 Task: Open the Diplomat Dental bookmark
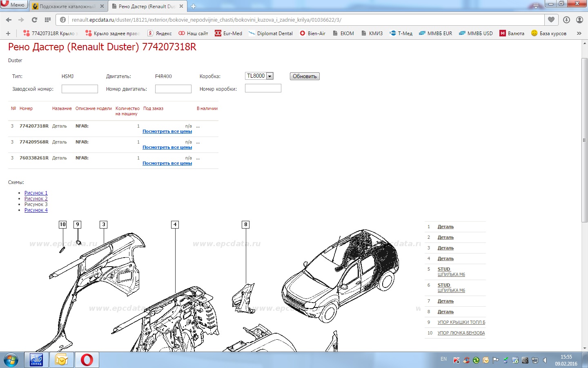[271, 33]
